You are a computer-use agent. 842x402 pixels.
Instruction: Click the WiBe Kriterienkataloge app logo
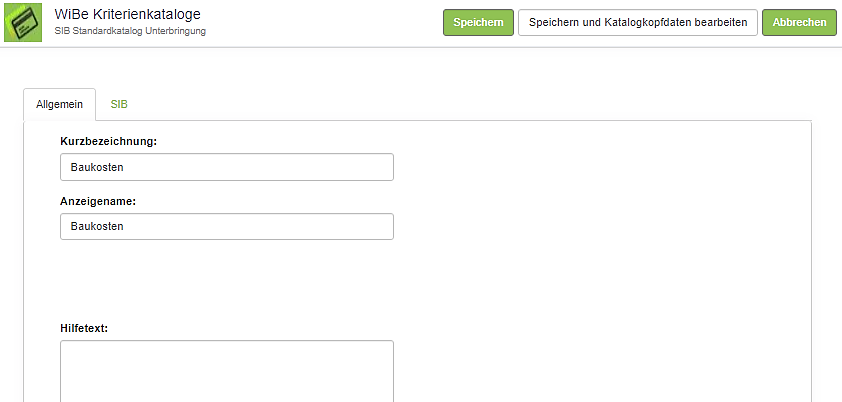click(23, 22)
